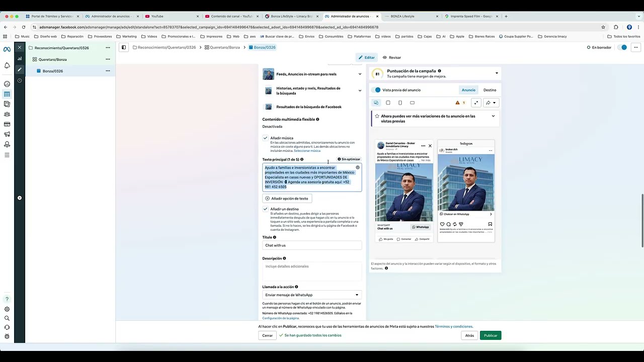Toggle the En borrador status switch
This screenshot has height=362, width=644.
point(623,47)
